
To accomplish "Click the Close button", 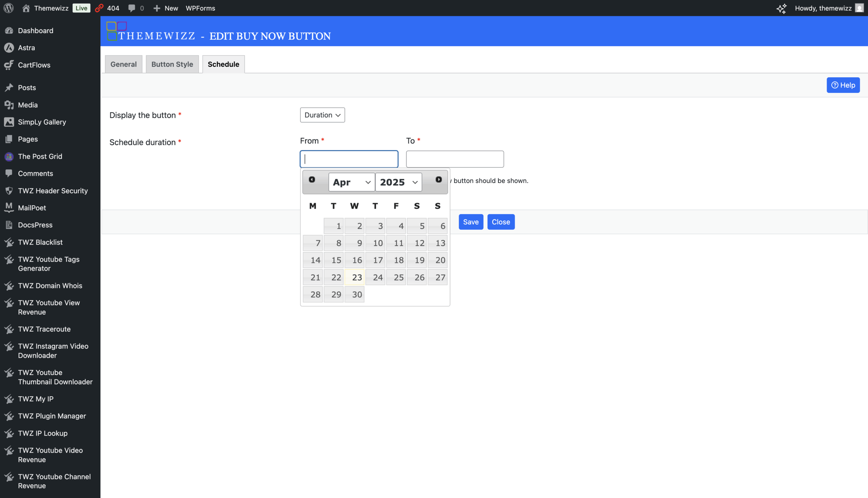I will 501,222.
